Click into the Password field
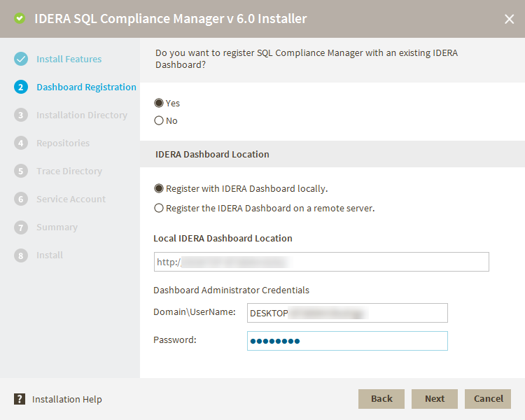Screen dimensions: 525x420 (x=347, y=341)
